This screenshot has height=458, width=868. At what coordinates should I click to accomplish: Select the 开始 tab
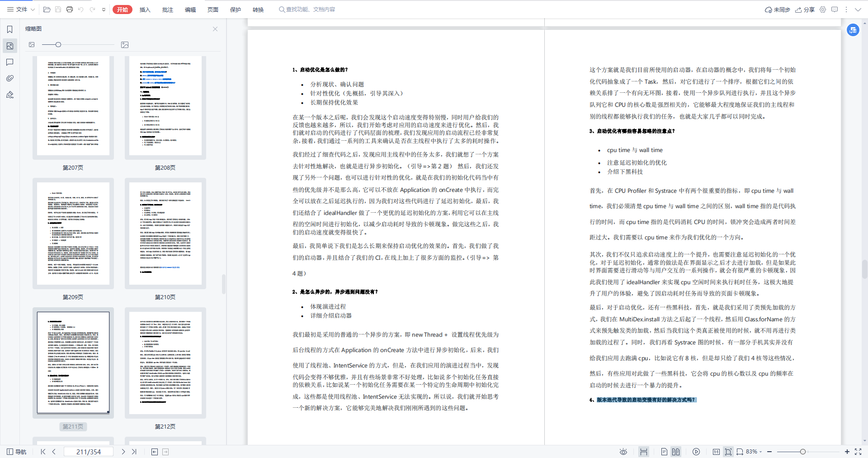tap(123, 10)
